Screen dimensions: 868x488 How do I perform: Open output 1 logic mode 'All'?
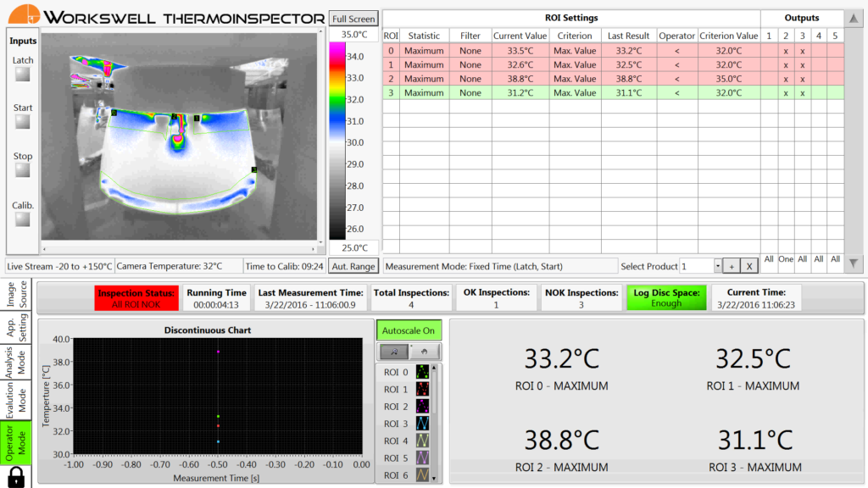point(769,259)
